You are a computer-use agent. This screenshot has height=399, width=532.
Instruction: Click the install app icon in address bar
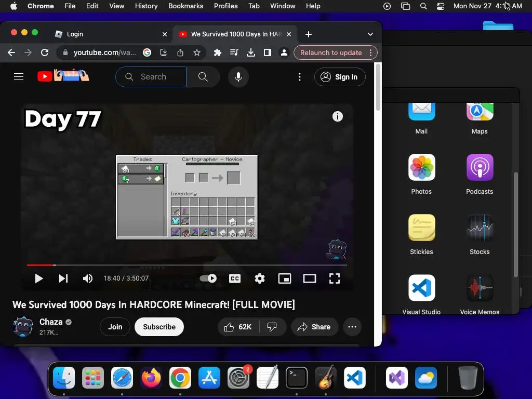(x=164, y=52)
